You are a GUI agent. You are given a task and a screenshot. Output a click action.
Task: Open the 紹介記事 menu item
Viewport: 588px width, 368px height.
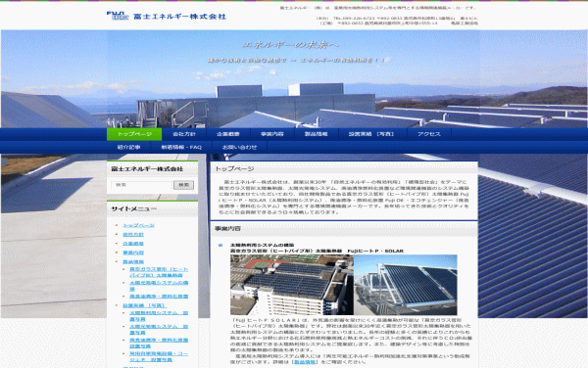(x=129, y=147)
